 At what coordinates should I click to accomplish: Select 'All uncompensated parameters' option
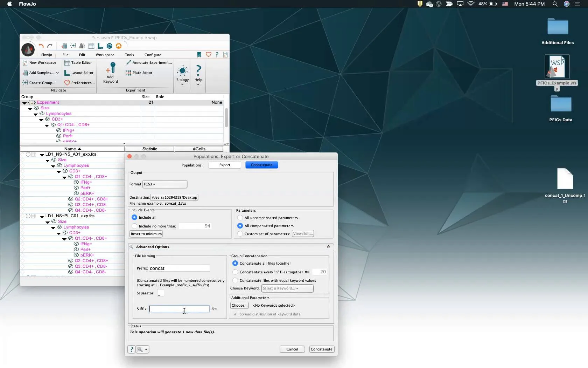[x=240, y=218]
